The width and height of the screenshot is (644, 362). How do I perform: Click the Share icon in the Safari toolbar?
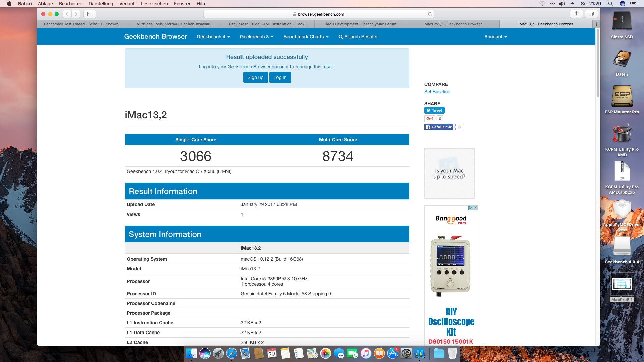pos(576,14)
